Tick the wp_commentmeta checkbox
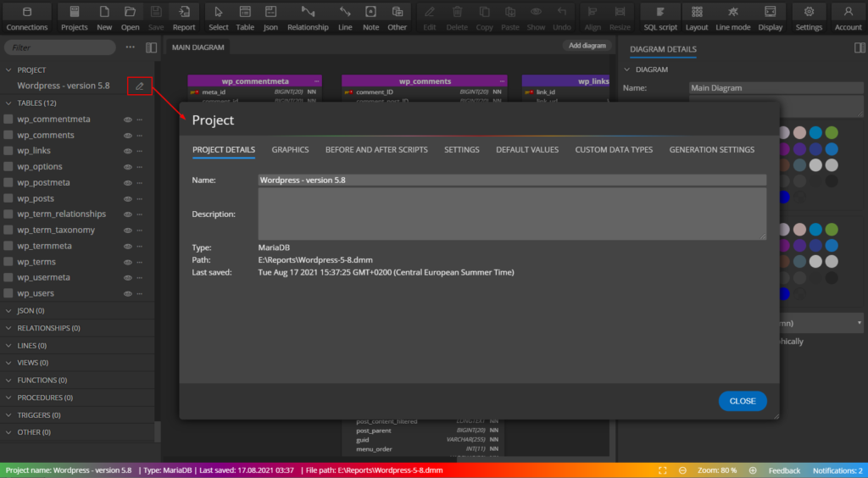The height and width of the screenshot is (478, 868). 8,119
